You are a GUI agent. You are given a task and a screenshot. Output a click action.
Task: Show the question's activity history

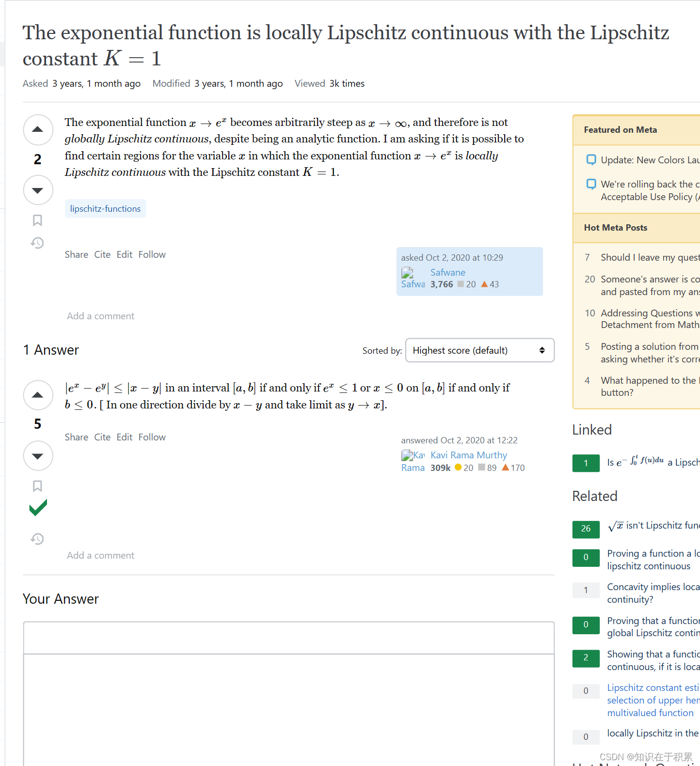[x=37, y=243]
